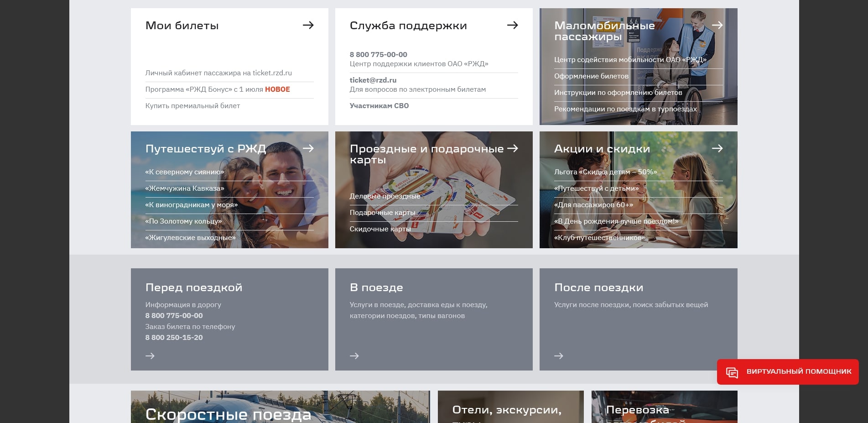Click arrow next to Проездные и подарочные карты
Viewport: 868px width, 423px height.
click(x=512, y=148)
